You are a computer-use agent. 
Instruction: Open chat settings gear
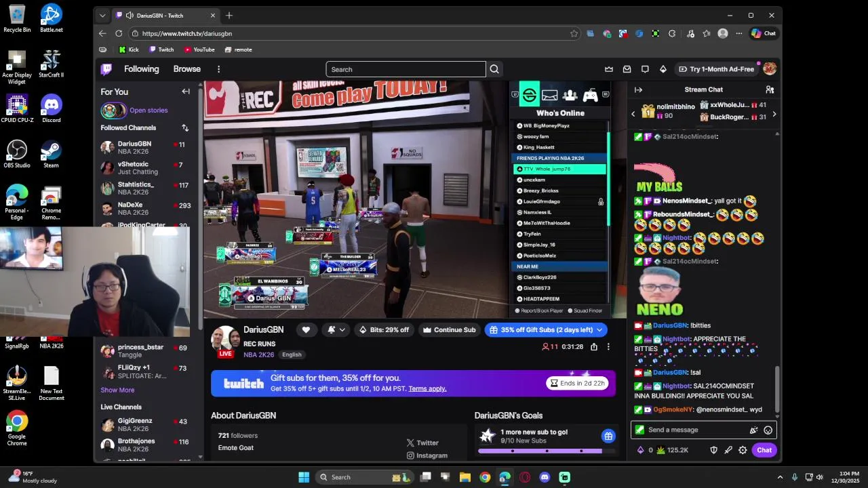coord(743,450)
